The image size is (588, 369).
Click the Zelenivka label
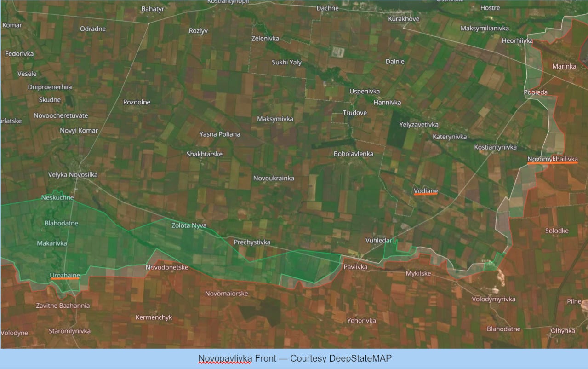click(x=265, y=39)
